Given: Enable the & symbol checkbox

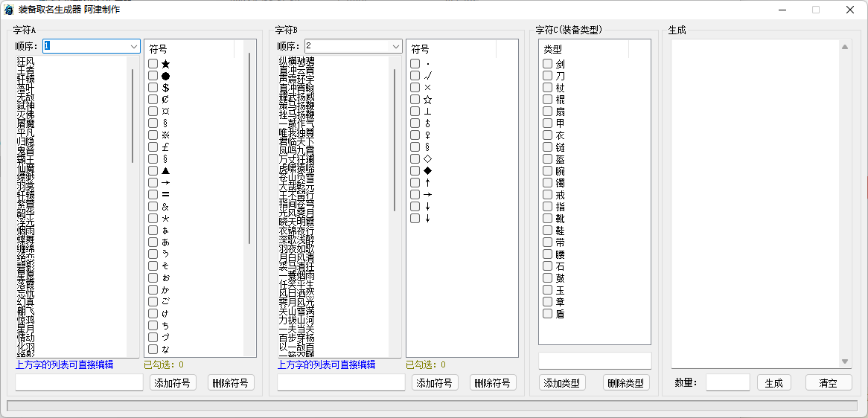Looking at the screenshot, I should coord(153,206).
